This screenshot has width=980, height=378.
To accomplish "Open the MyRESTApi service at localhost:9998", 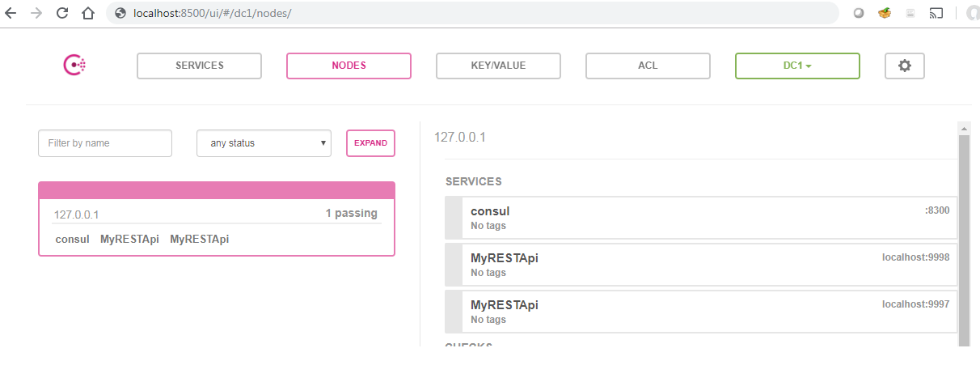I will tap(700, 265).
